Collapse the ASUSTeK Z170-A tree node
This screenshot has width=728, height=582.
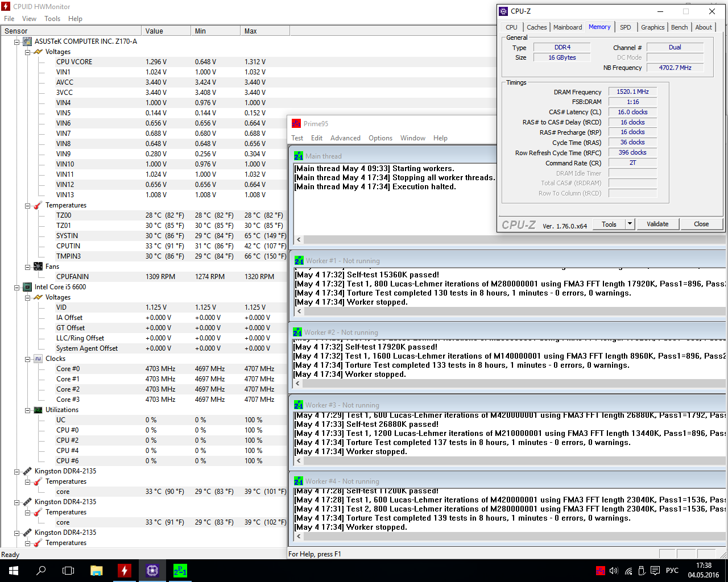tap(17, 41)
